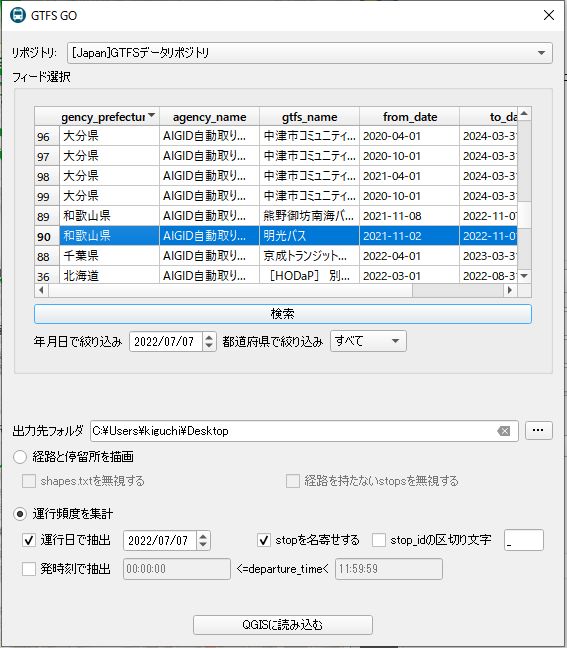The height and width of the screenshot is (648, 567).
Task: Click horizontal scrollbar right arrow
Action: coord(510,290)
